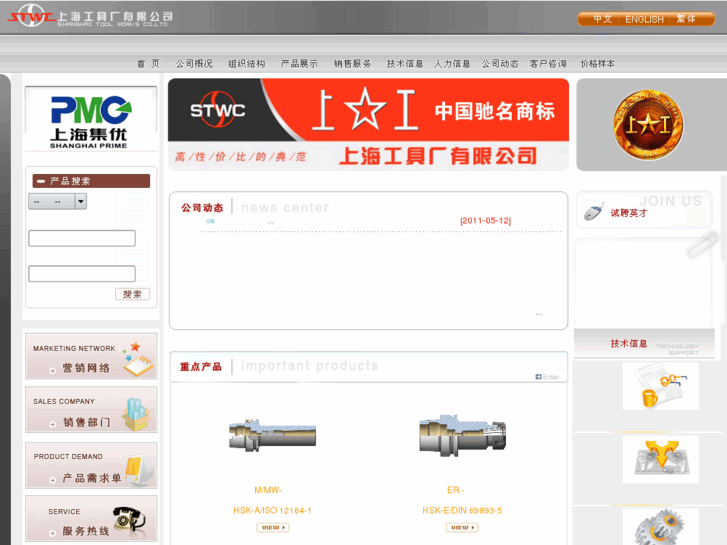
Task: Open 销售服务 menu item
Action: click(352, 64)
